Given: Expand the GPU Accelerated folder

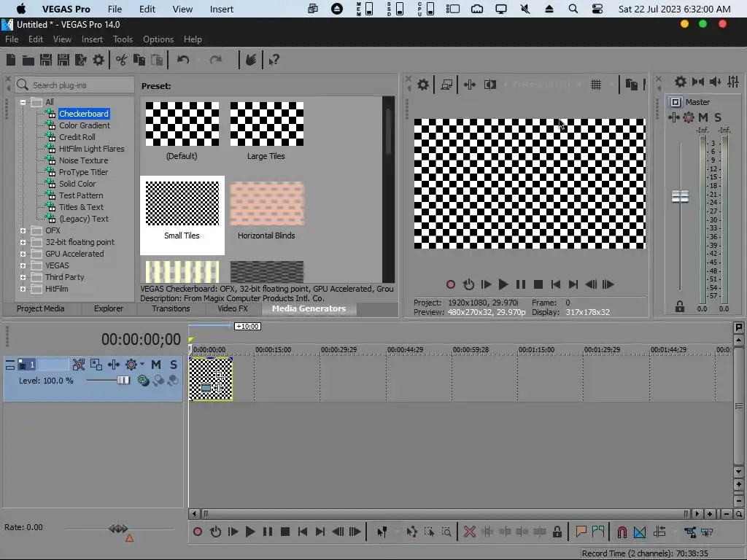Looking at the screenshot, I should (x=23, y=254).
